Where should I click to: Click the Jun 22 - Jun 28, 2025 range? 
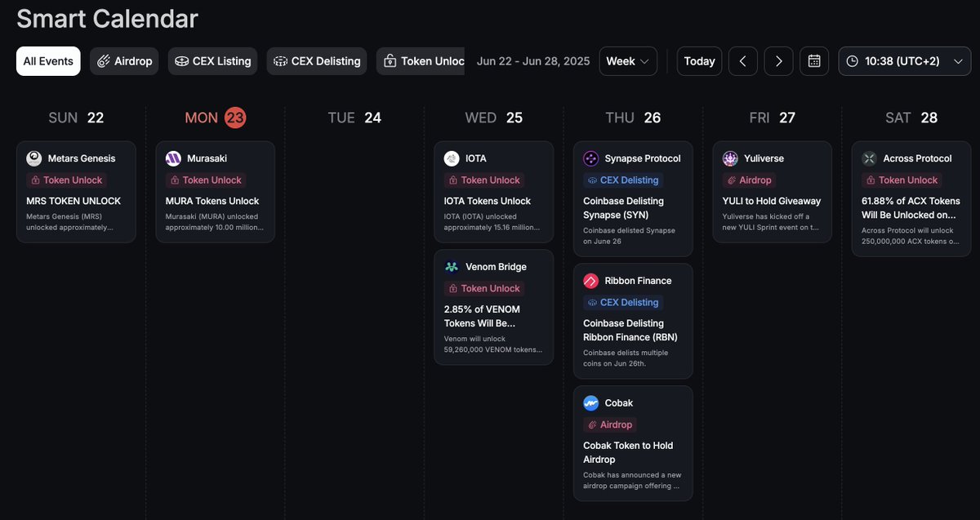click(532, 61)
